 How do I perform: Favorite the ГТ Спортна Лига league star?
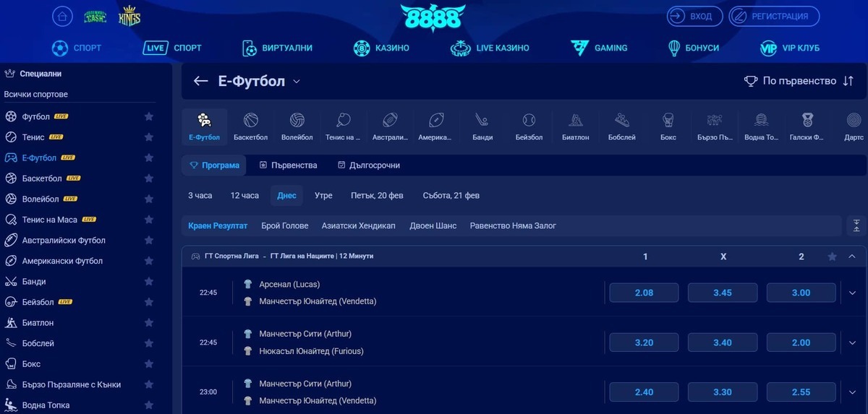pos(833,256)
